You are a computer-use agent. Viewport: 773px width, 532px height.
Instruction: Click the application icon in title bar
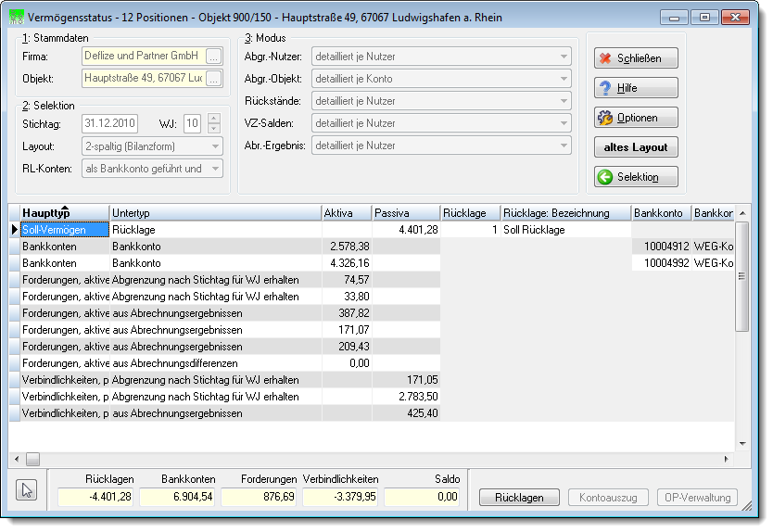pyautogui.click(x=17, y=18)
